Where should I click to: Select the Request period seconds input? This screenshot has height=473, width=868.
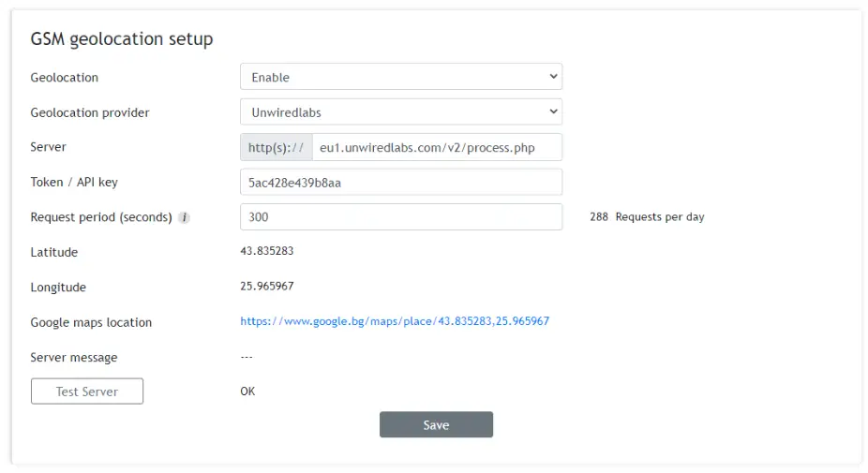click(400, 217)
